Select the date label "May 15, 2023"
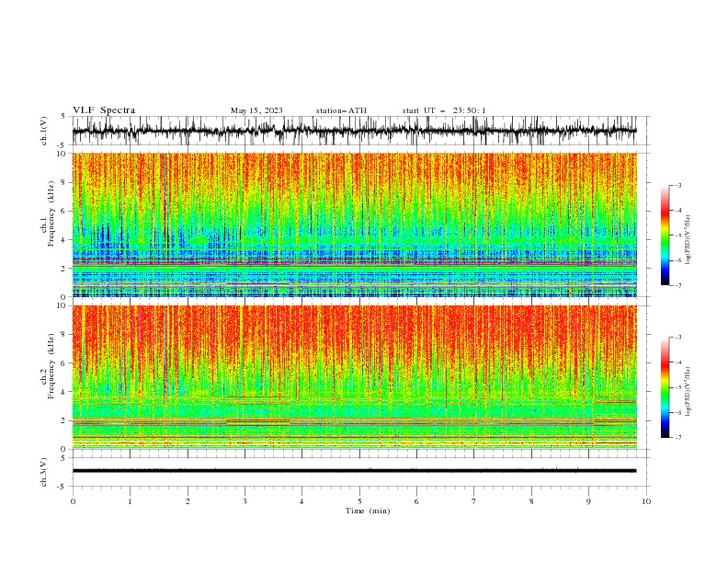Viewport: 728px width, 563px height. coord(256,110)
